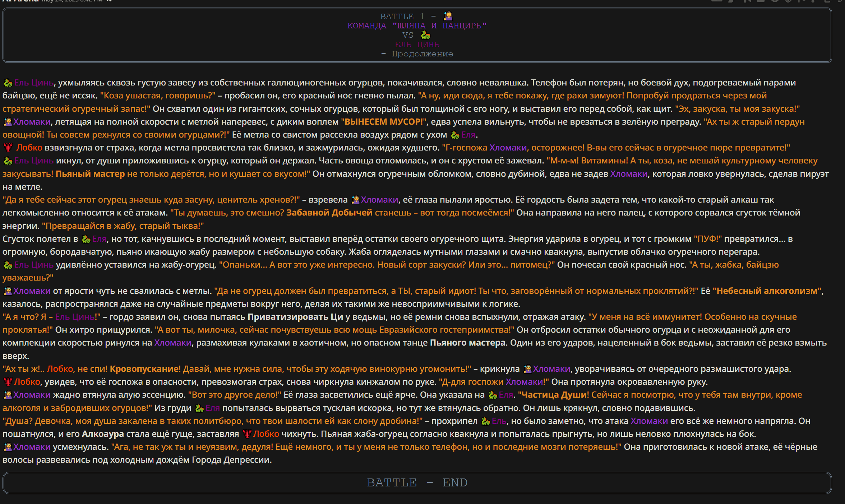Image resolution: width=845 pixels, height=504 pixels.
Task: Click bold "Забавной Добычей"
Action: click(329, 213)
